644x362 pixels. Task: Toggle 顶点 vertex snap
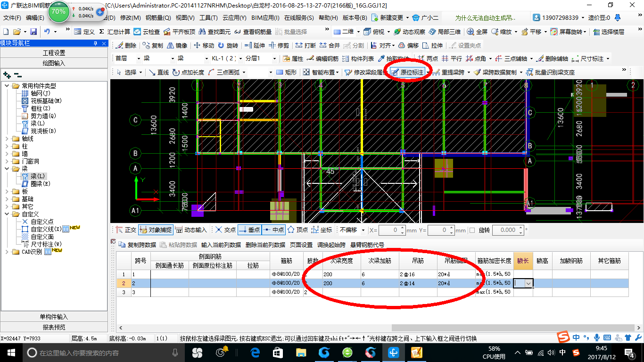pos(298,230)
